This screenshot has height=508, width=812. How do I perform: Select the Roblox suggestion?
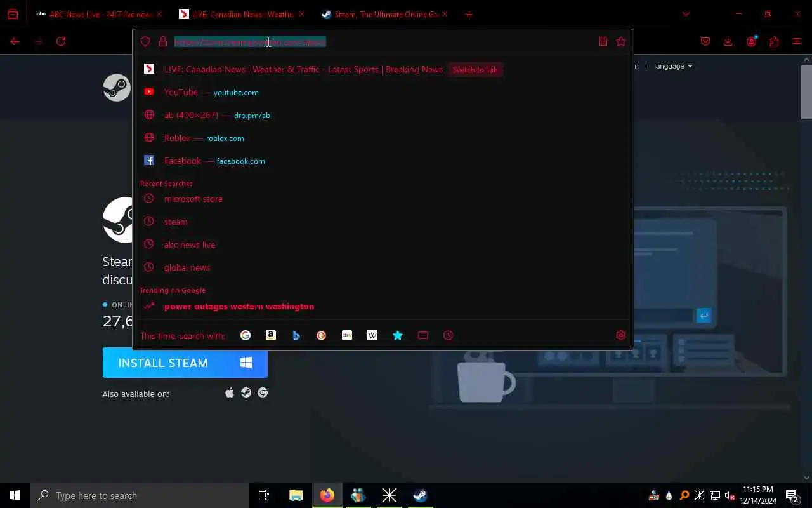tap(383, 138)
